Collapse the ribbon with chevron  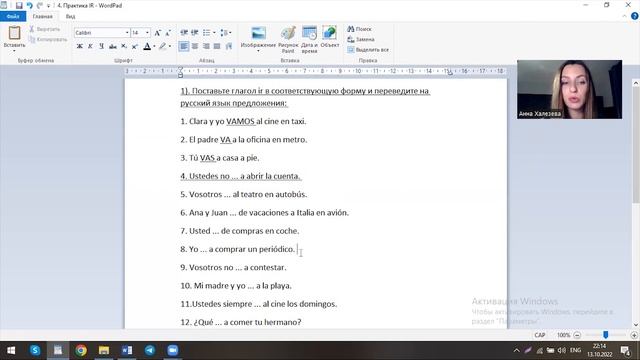click(x=624, y=16)
